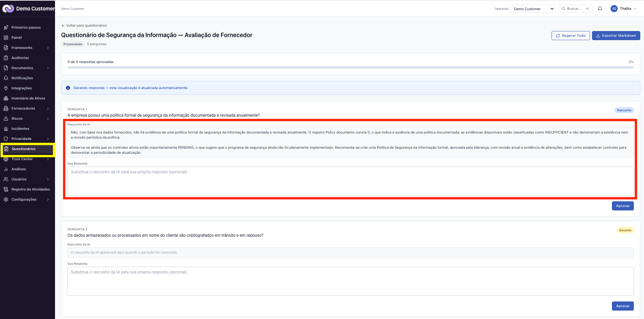The height and width of the screenshot is (319, 644).
Task: Click the Incidentes siren icon
Action: (6, 128)
